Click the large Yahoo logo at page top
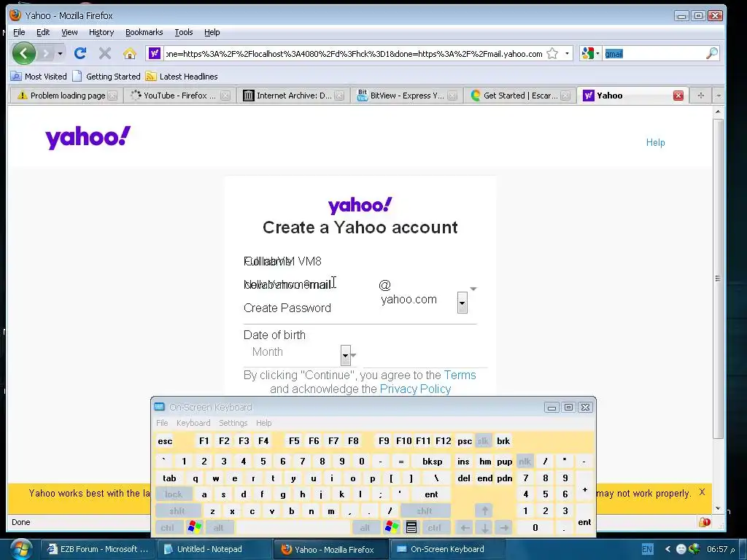 [x=88, y=137]
